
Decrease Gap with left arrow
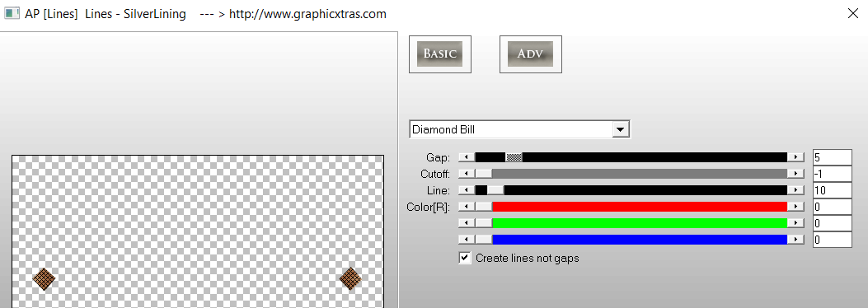[x=467, y=157]
